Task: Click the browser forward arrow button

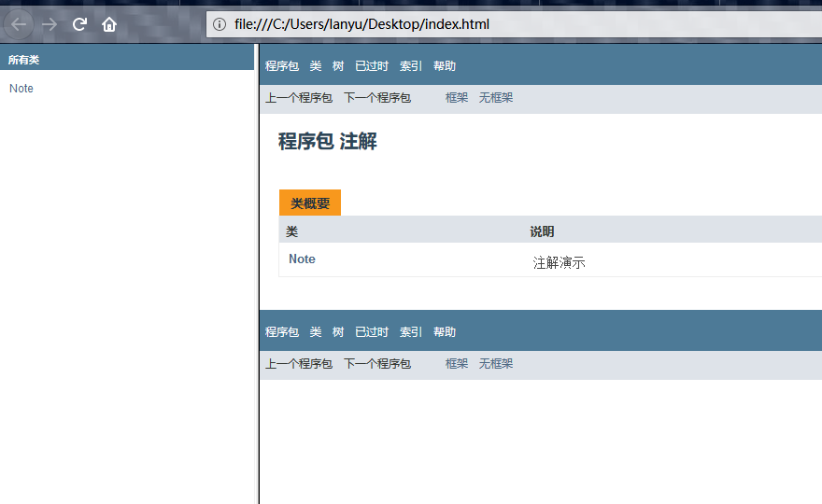Action: point(50,24)
